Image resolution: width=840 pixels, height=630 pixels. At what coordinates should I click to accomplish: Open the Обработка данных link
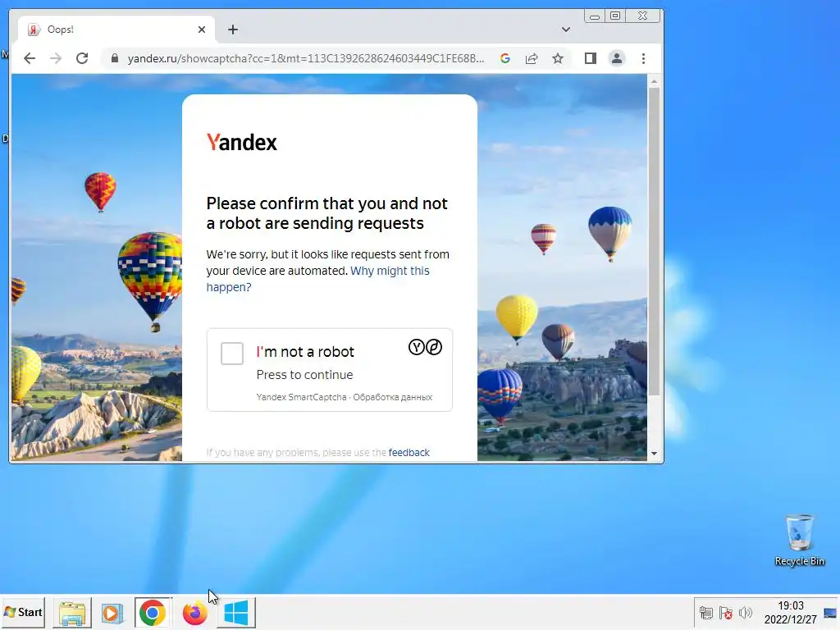pos(393,397)
